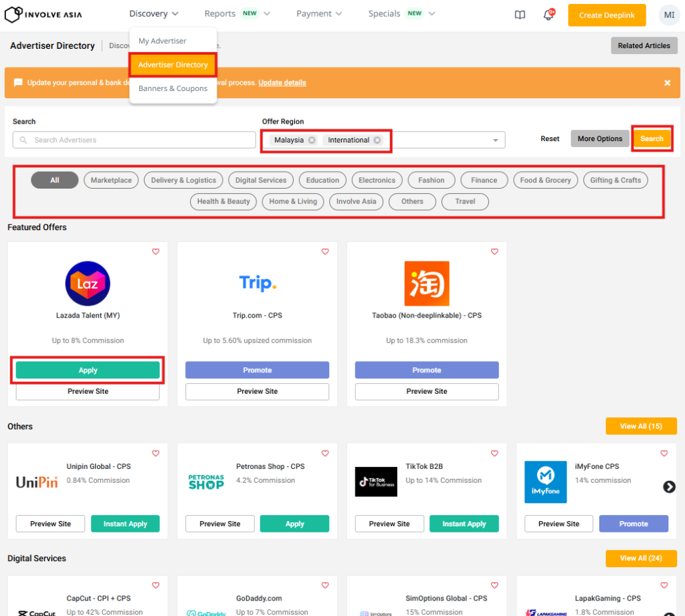Toggle heart on Petronas Shop - CPS

325,453
